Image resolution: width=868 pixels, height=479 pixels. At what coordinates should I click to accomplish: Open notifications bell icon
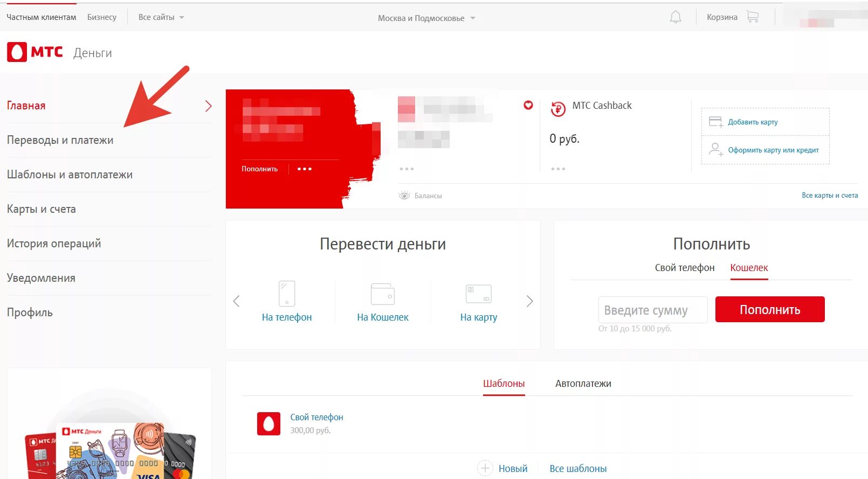pos(676,17)
